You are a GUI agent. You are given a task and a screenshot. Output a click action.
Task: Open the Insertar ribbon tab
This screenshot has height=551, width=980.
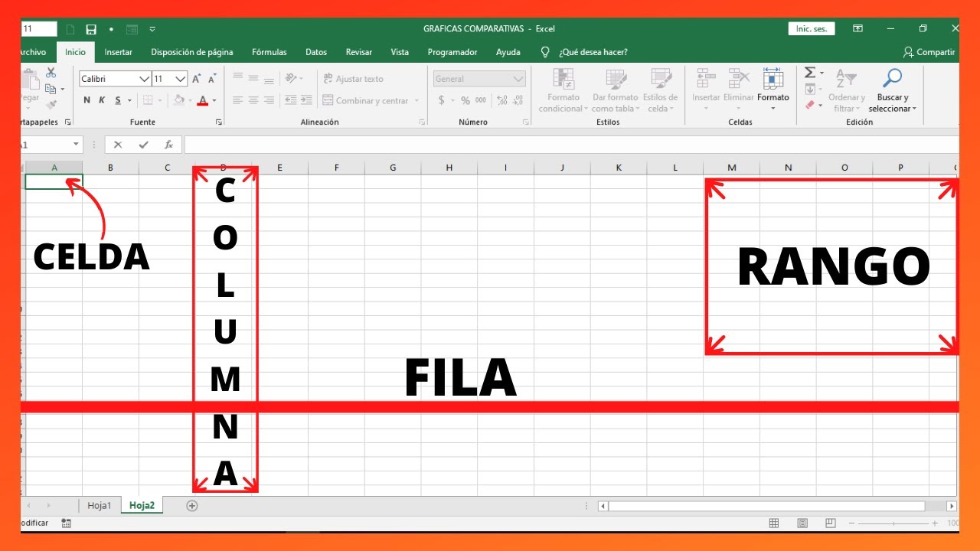(x=118, y=52)
